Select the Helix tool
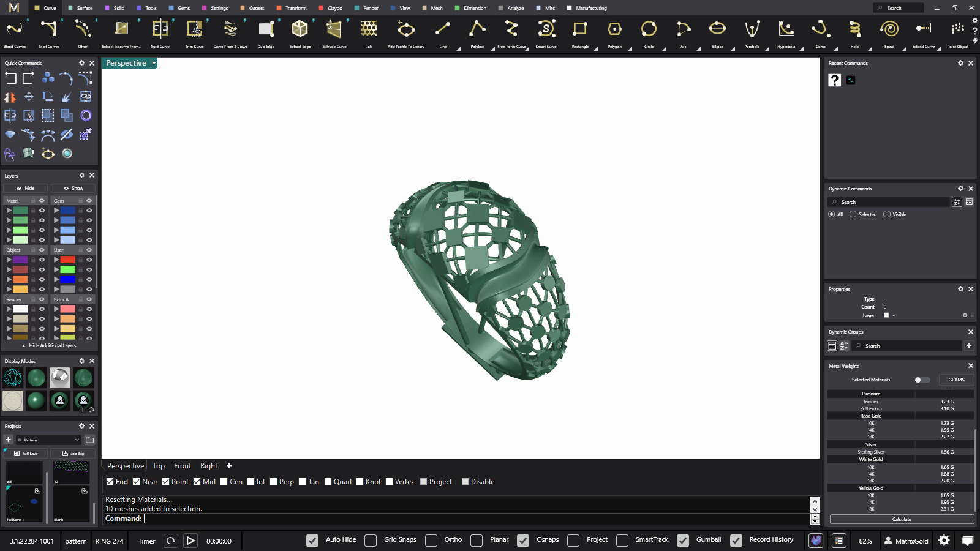This screenshot has height=551, width=980. click(854, 33)
